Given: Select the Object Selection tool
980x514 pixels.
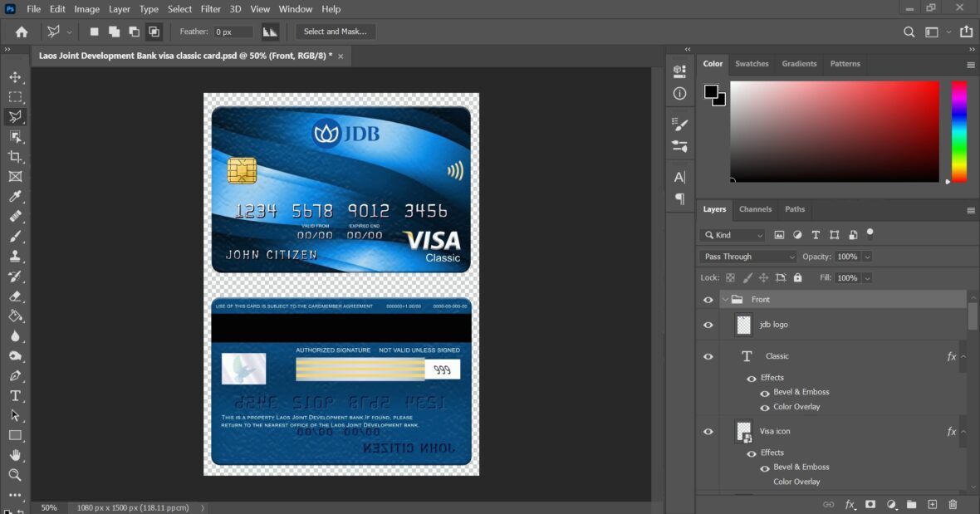Looking at the screenshot, I should [x=15, y=137].
